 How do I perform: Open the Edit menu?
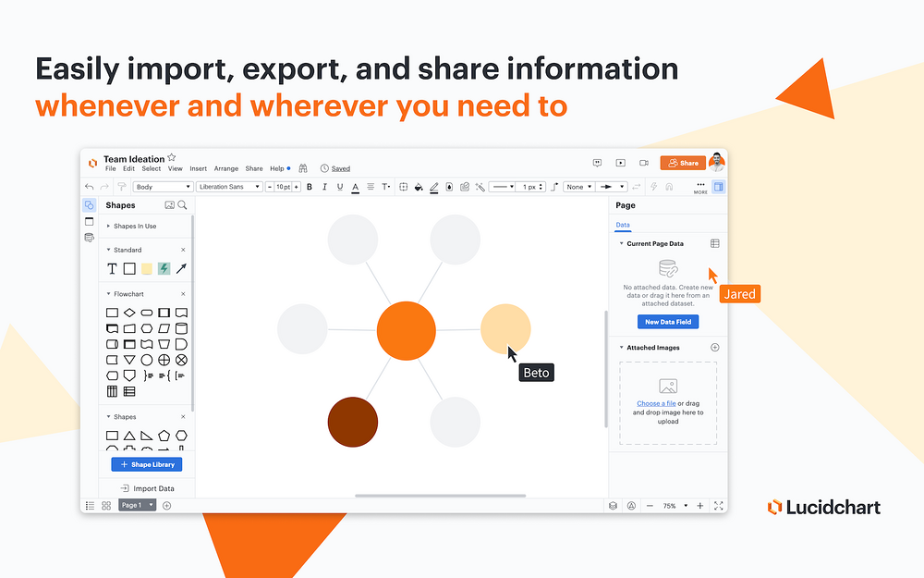pyautogui.click(x=128, y=168)
